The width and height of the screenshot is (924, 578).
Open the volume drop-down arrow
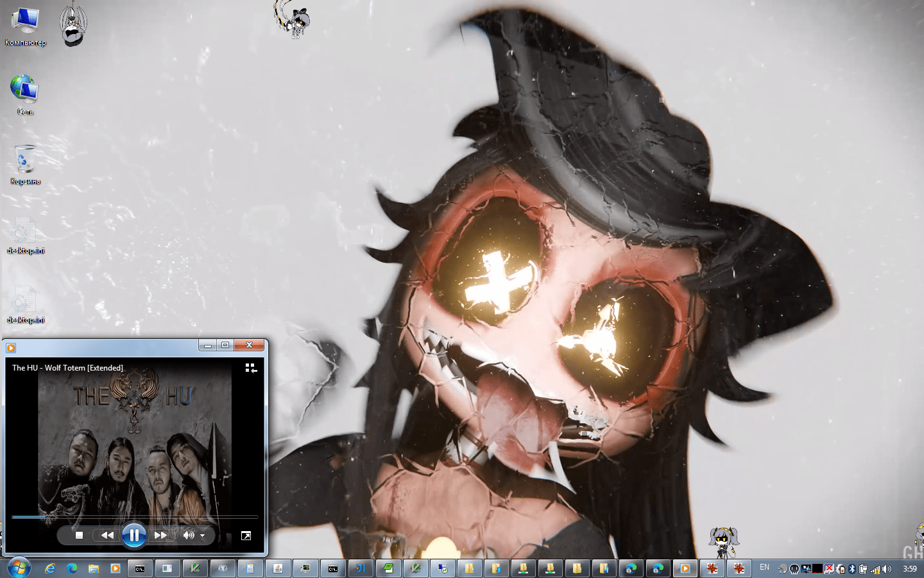[x=203, y=536]
